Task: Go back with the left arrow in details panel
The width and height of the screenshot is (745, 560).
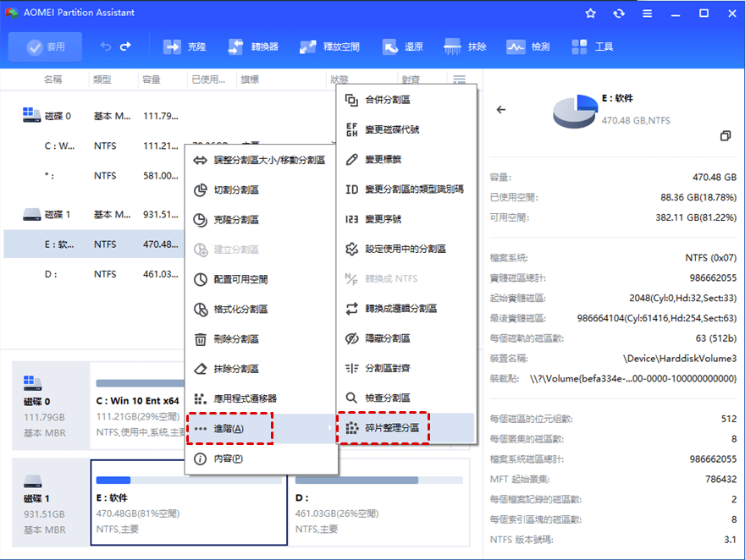Action: [501, 110]
